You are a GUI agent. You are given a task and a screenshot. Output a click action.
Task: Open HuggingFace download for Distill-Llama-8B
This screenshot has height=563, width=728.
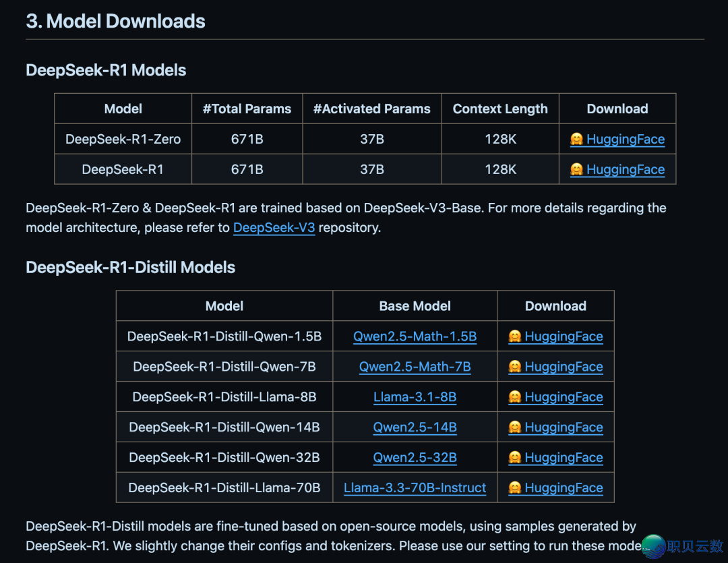click(555, 396)
